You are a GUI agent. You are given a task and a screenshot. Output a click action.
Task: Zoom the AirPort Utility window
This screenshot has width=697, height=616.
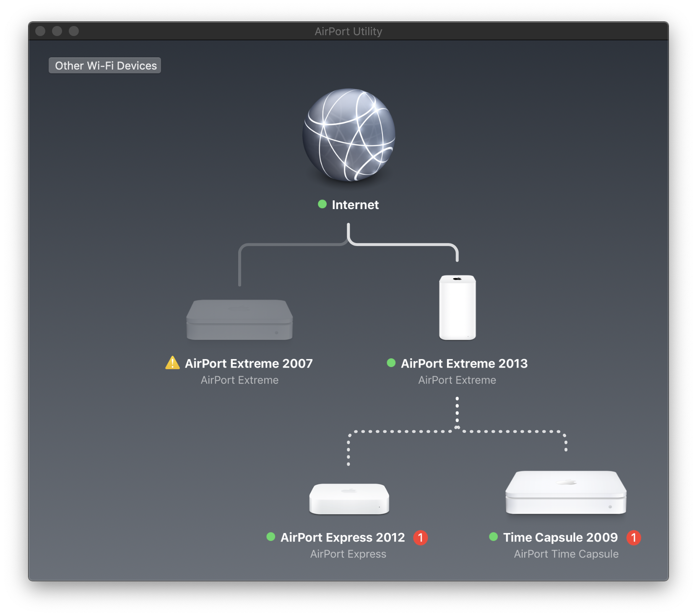74,31
